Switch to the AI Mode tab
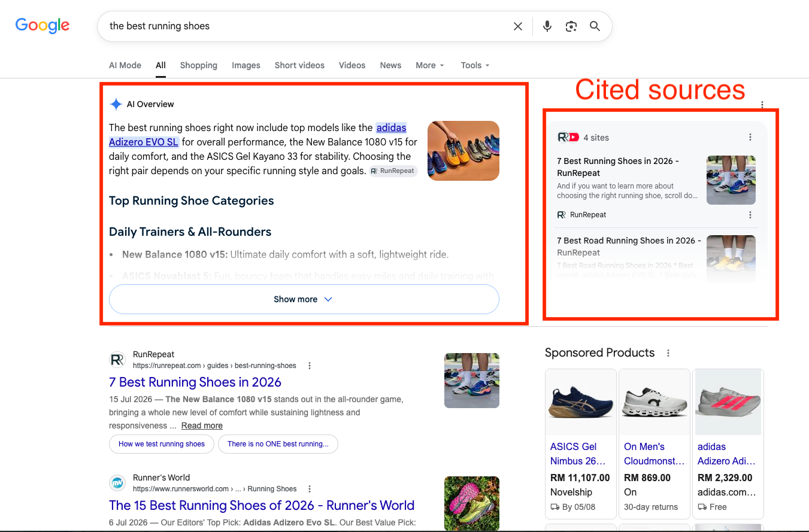 tap(125, 65)
